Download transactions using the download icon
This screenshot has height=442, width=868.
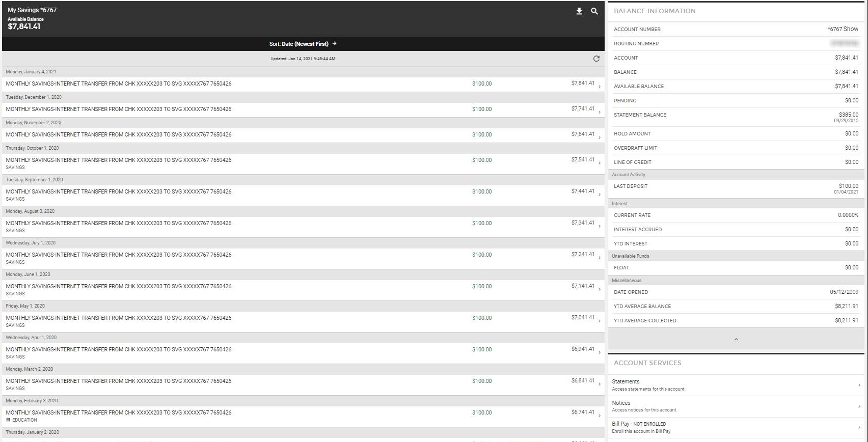pyautogui.click(x=579, y=11)
